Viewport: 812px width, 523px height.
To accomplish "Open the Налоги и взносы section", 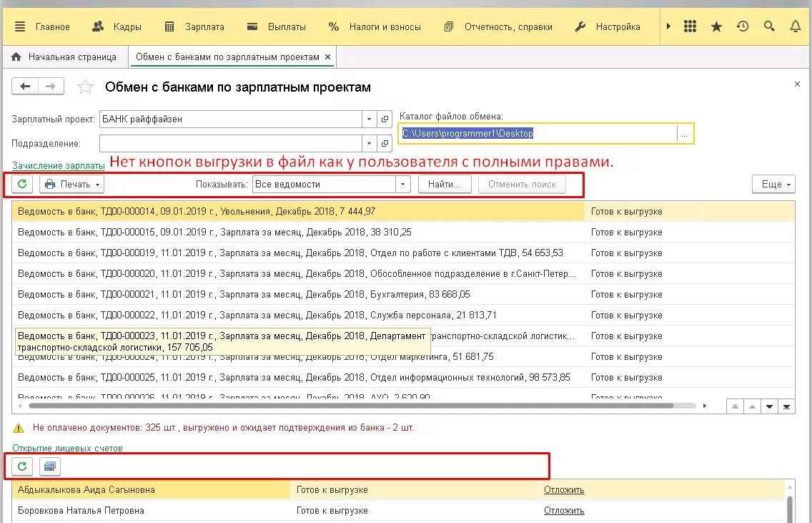I will [x=375, y=26].
